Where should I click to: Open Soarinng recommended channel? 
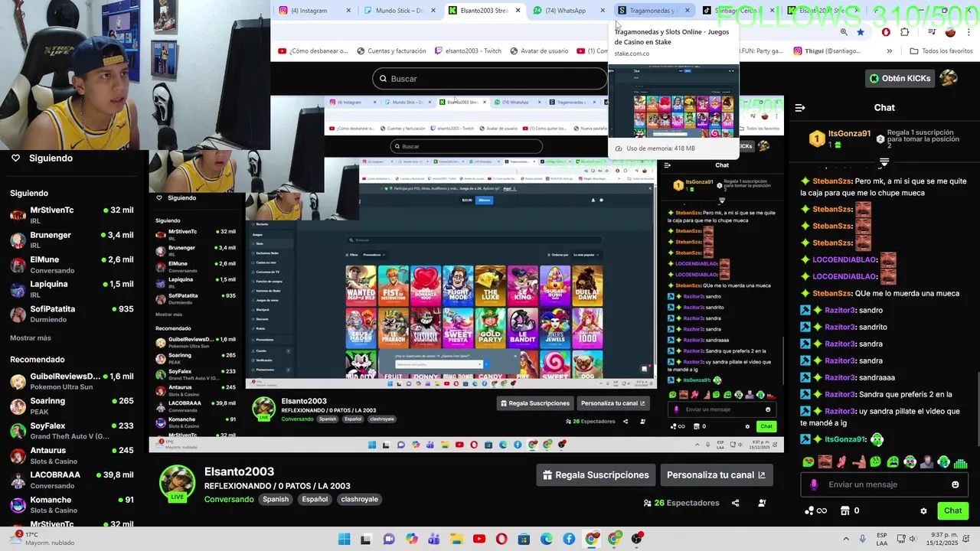click(73, 406)
